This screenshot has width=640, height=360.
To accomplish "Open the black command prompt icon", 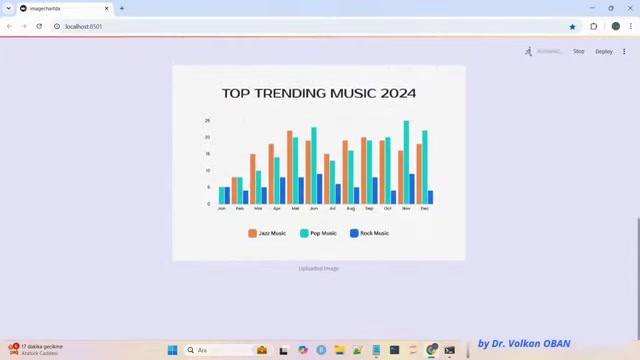I will pyautogui.click(x=450, y=350).
